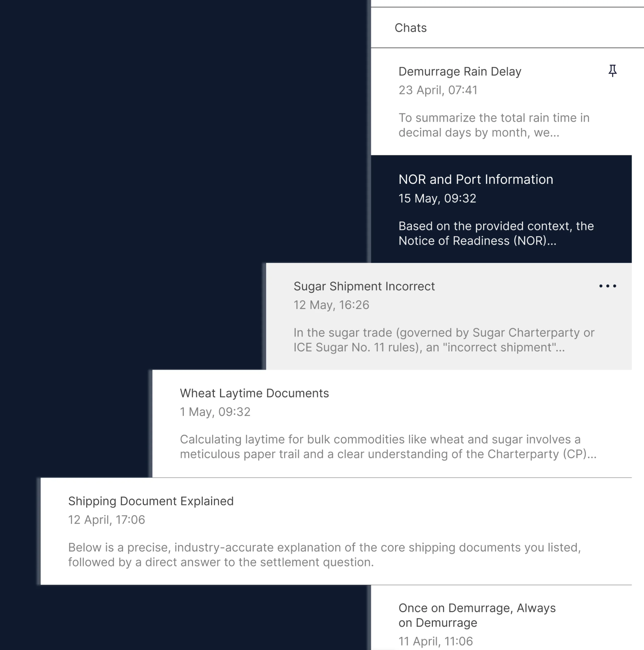Viewport: 644px width, 650px height.
Task: Click the 23 April, 07:41 timestamp
Action: click(438, 90)
